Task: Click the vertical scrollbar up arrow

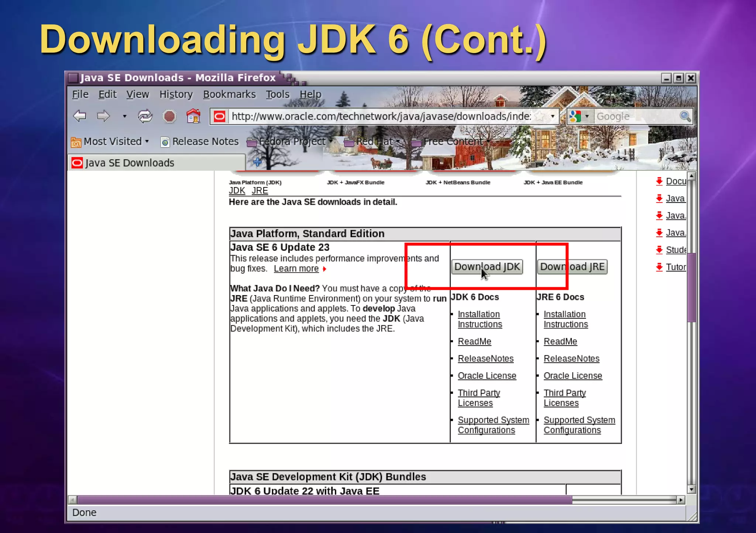Action: click(692, 176)
